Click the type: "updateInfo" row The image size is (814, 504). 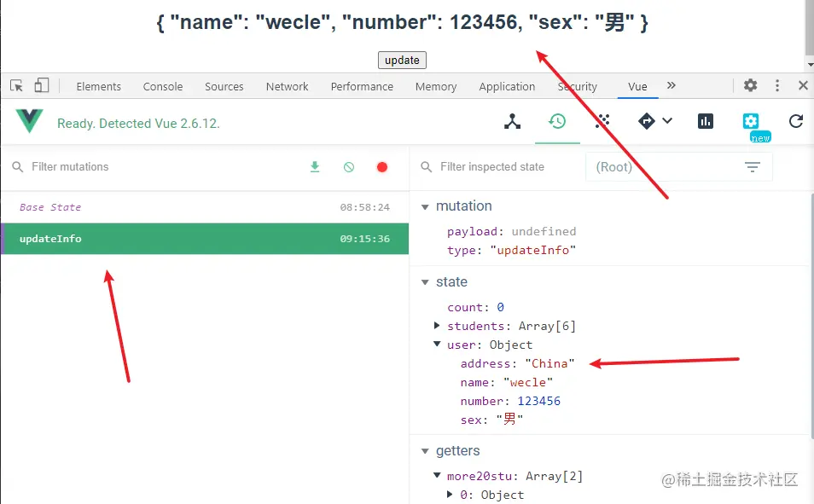pos(511,250)
